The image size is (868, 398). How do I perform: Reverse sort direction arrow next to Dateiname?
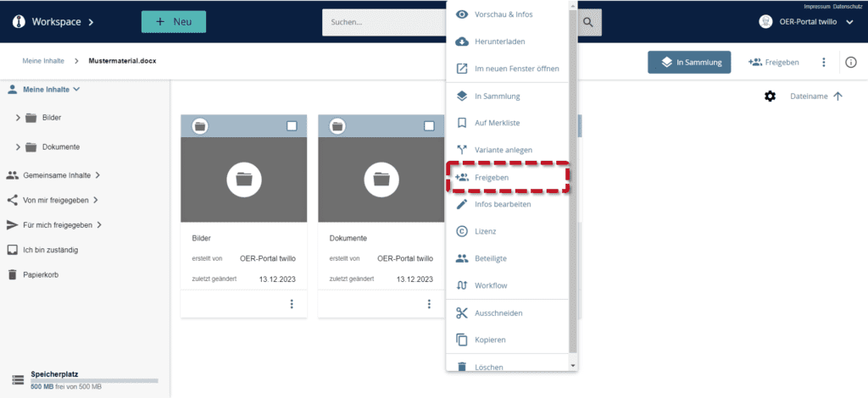coord(838,97)
